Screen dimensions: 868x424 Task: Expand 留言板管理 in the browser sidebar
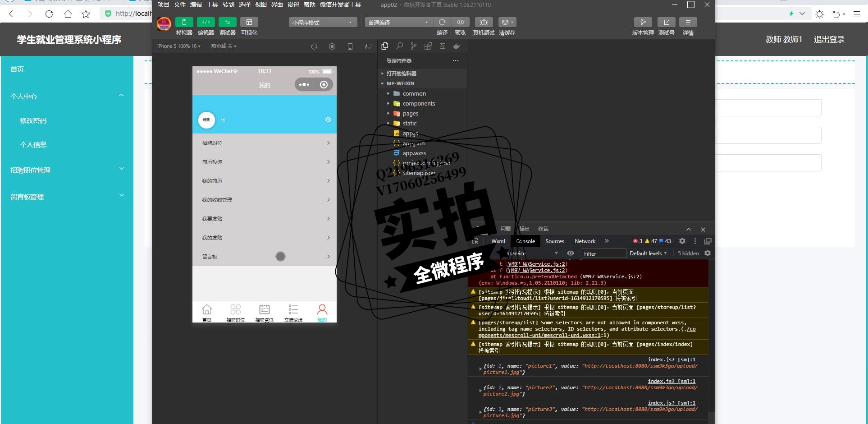tap(67, 197)
